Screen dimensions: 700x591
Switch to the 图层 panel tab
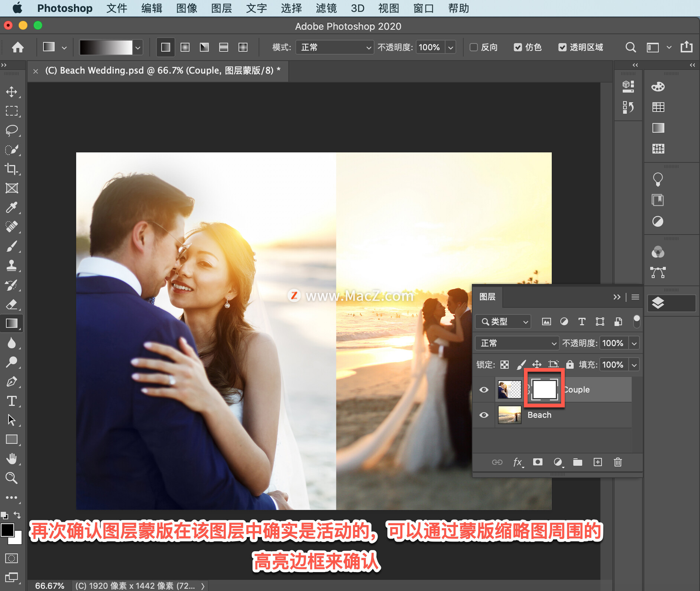click(x=487, y=297)
